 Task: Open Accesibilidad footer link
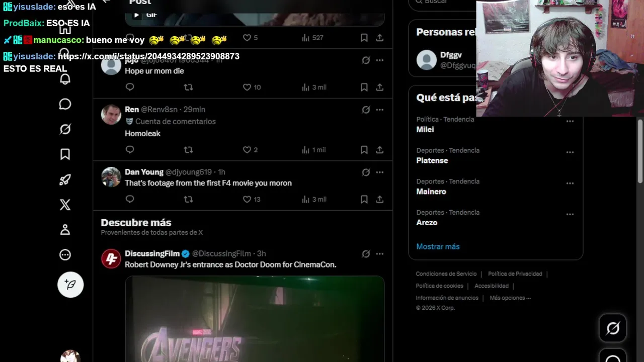click(492, 286)
